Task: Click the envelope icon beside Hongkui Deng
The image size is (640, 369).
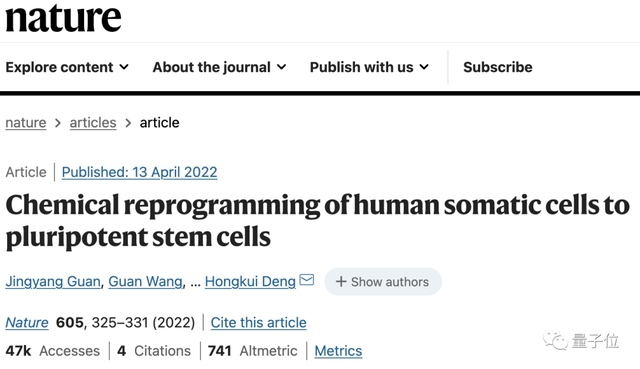Action: [x=307, y=280]
